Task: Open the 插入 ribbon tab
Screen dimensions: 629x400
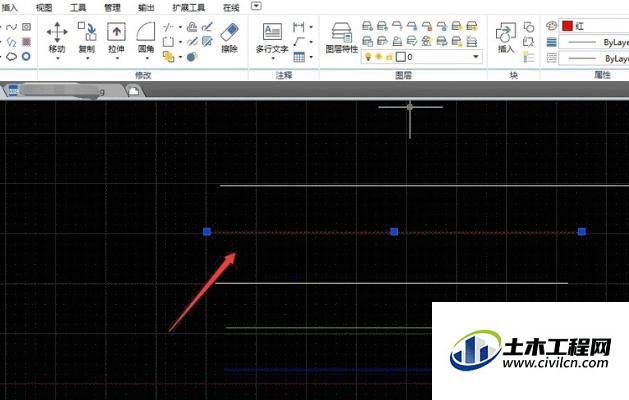Action: [x=10, y=7]
